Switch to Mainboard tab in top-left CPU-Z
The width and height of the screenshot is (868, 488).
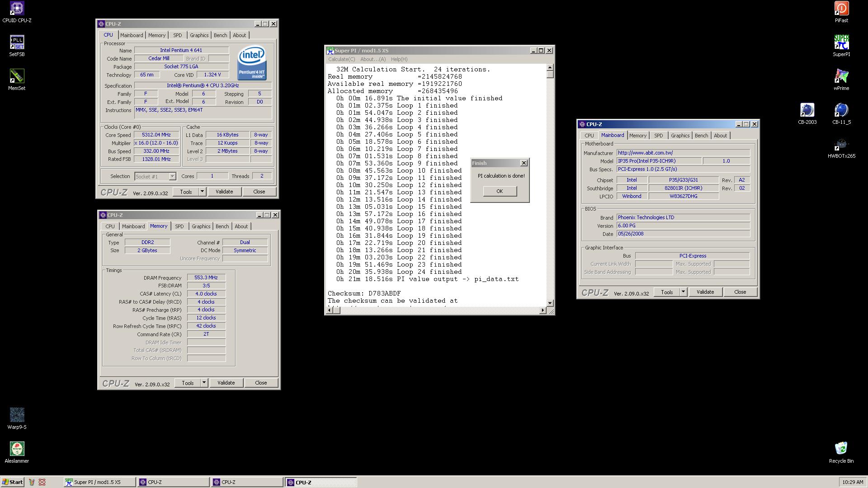[x=132, y=35]
